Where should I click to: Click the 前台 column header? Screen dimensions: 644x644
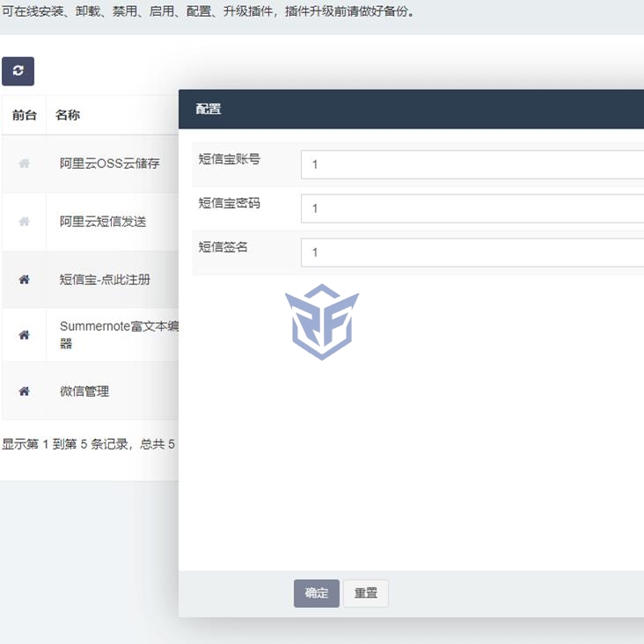(25, 115)
